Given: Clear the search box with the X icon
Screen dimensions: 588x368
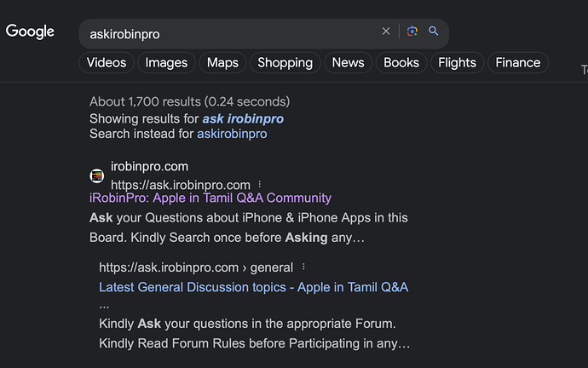Looking at the screenshot, I should 386,32.
